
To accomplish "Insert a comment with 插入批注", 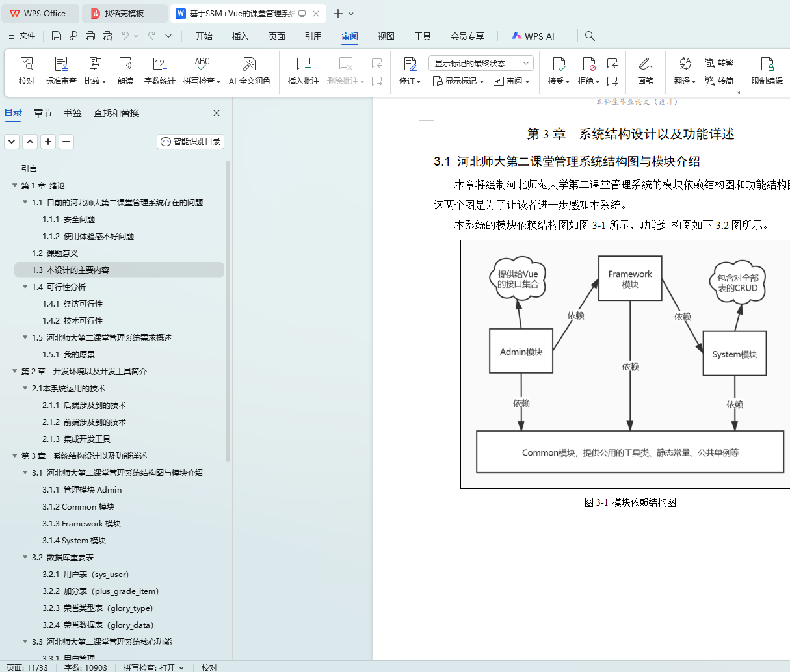I will [304, 71].
